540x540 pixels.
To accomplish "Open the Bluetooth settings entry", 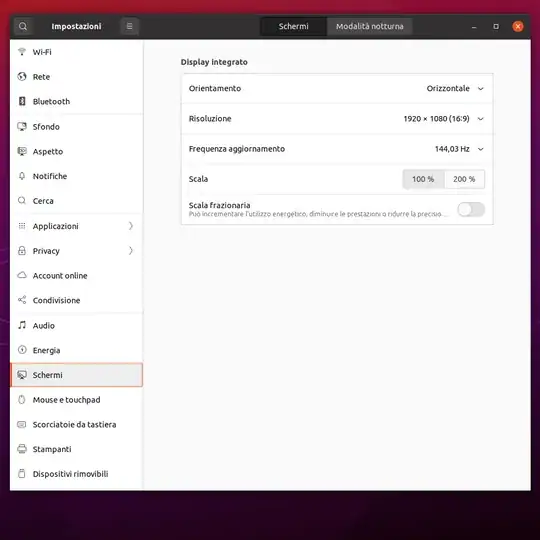I will pos(76,102).
